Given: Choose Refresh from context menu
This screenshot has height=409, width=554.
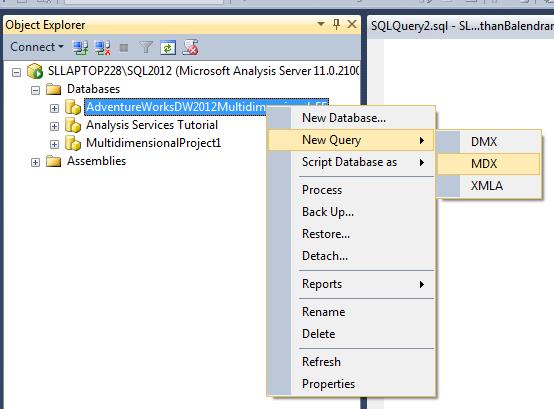Looking at the screenshot, I should [x=351, y=362].
